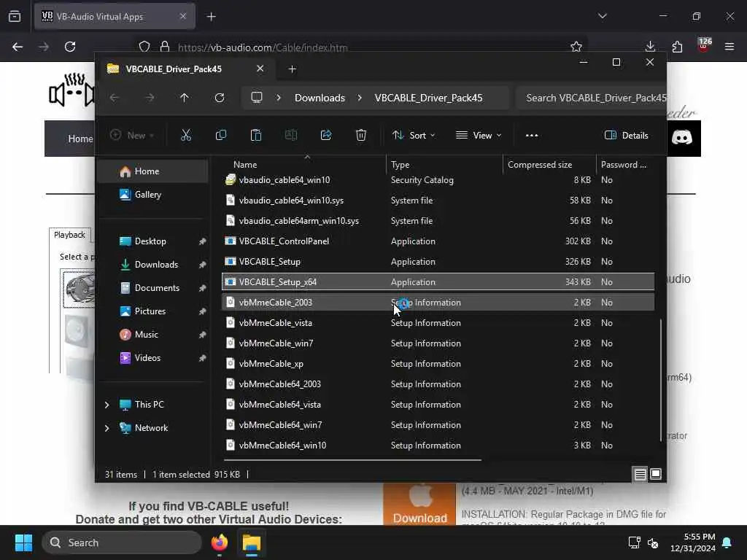Screen dimensions: 747x560
Task: Click the Windows taskbar Search box
Action: click(122, 542)
